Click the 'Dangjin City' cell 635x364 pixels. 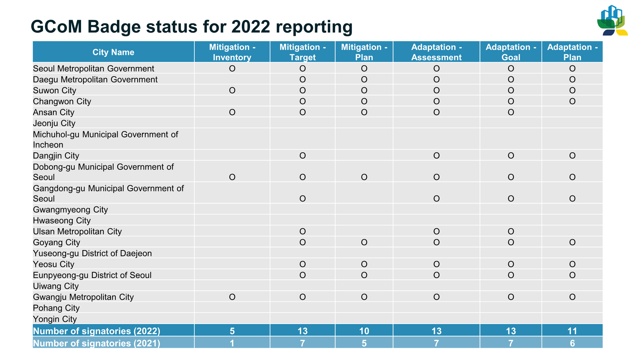pyautogui.click(x=113, y=156)
